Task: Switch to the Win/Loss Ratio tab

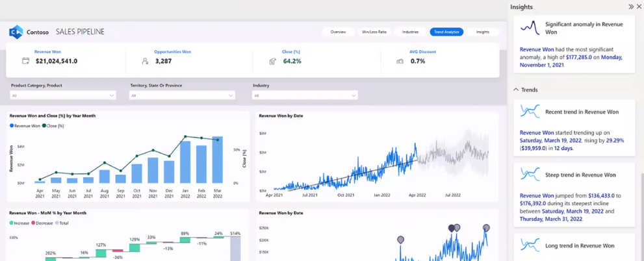Action: click(x=374, y=32)
